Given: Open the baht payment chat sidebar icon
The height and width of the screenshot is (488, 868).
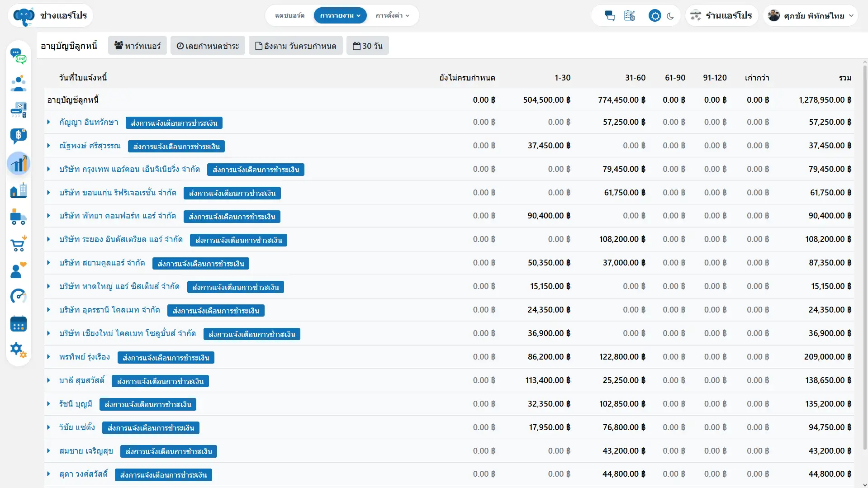Looking at the screenshot, I should (x=19, y=136).
